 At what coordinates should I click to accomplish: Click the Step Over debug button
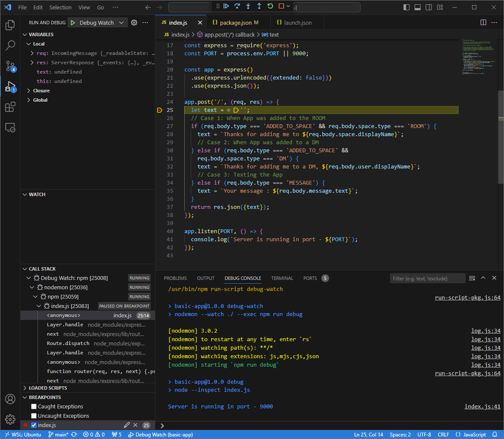click(237, 6)
